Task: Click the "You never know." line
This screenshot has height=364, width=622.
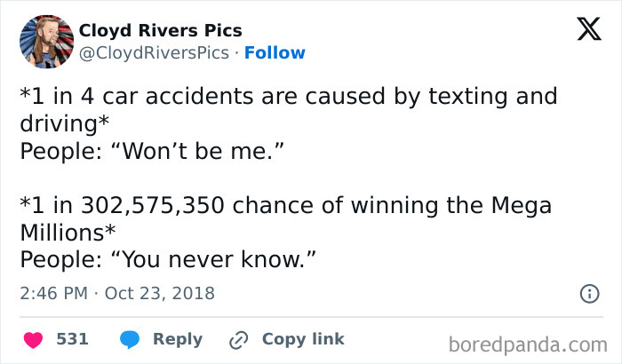Action: 167,259
